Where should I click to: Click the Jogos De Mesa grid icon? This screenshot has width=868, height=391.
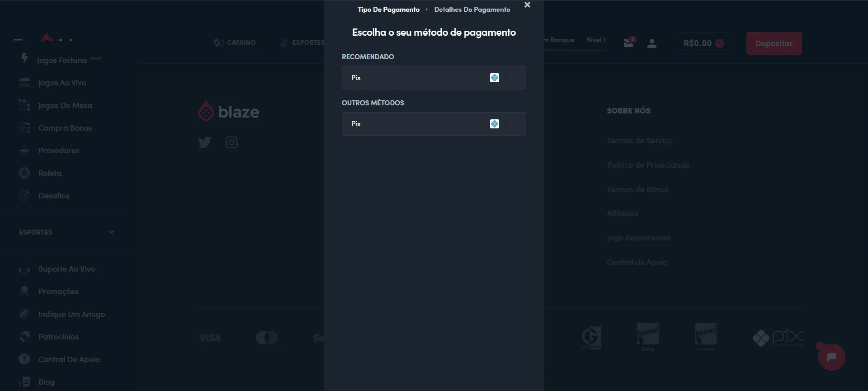coord(24,105)
